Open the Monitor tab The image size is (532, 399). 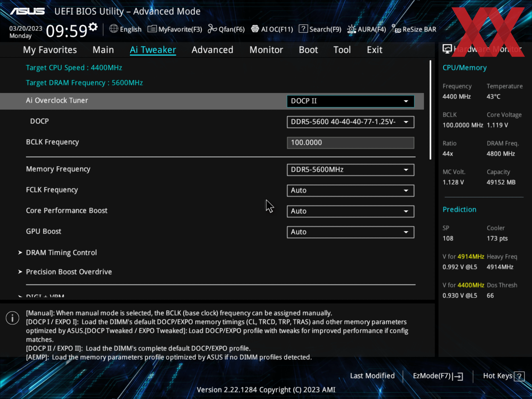(x=266, y=50)
